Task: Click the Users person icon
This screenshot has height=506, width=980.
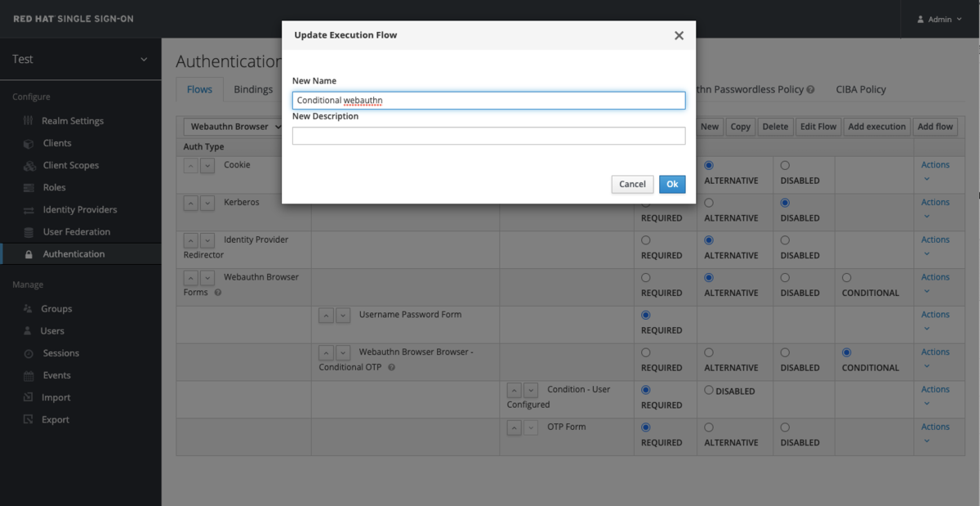Action: 29,331
